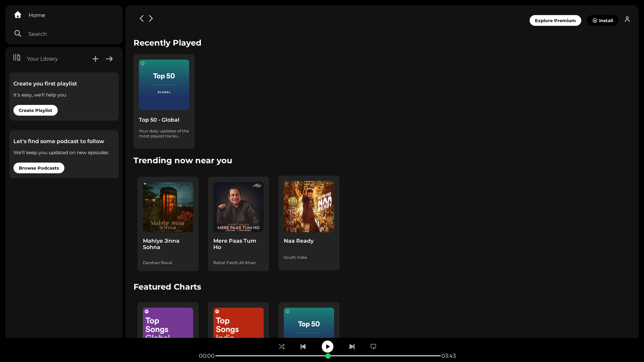Click 'Create you first playlist' heading

[x=45, y=84]
